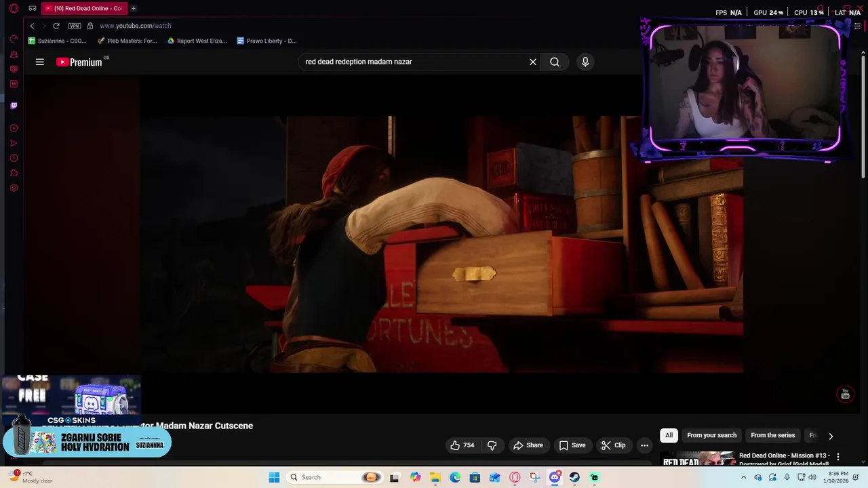Show hidden system tray icons
The height and width of the screenshot is (488, 868).
[x=743, y=477]
